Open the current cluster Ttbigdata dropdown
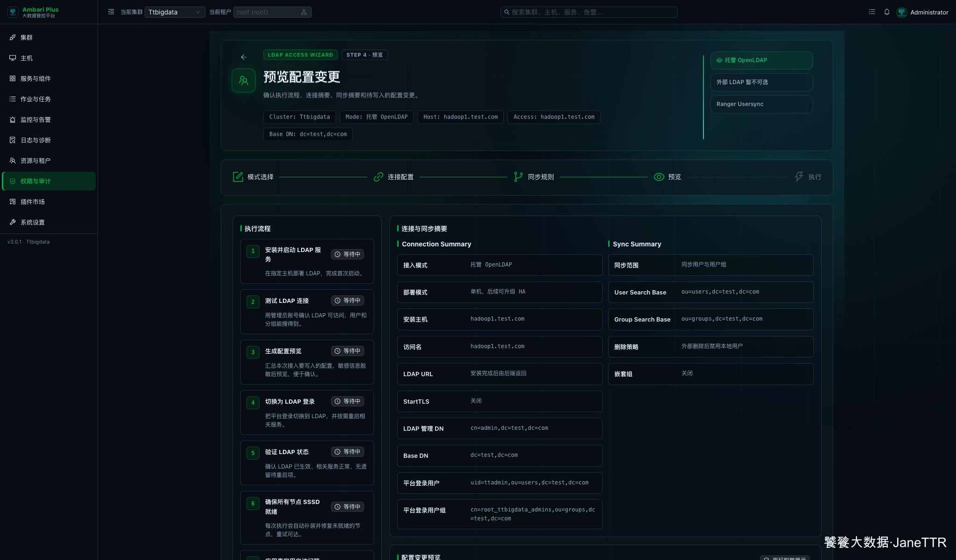The width and height of the screenshot is (956, 560). [x=175, y=12]
